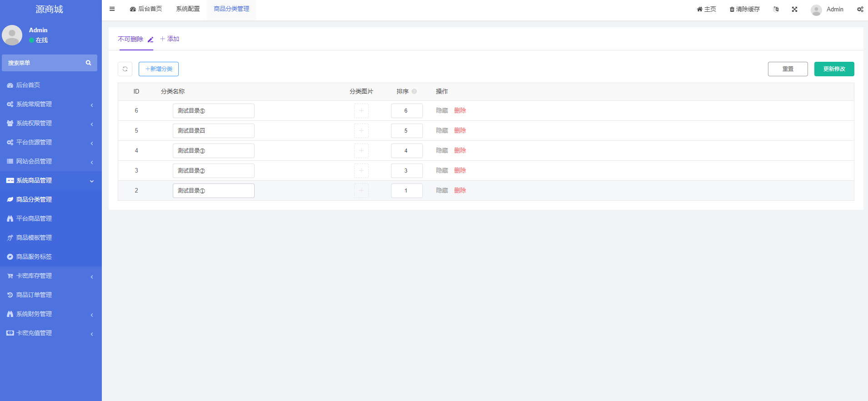The height and width of the screenshot is (401, 868).
Task: Click the refresh icon button above the table
Action: (125, 69)
